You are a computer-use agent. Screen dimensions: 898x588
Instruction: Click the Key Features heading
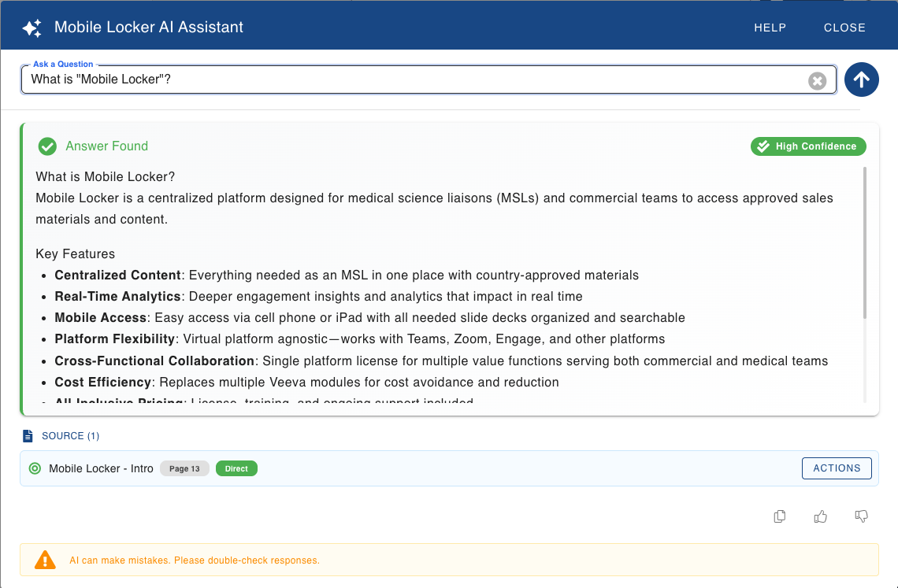pos(75,253)
